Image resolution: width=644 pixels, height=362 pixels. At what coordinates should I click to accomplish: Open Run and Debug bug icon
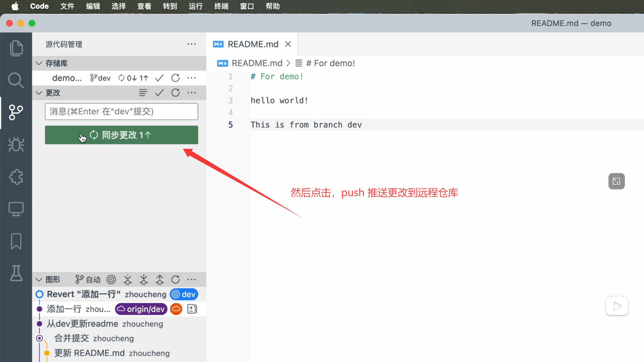[16, 145]
